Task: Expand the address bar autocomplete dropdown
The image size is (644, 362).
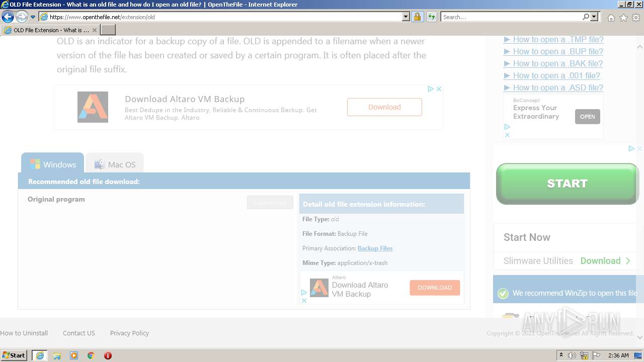Action: coord(406,17)
